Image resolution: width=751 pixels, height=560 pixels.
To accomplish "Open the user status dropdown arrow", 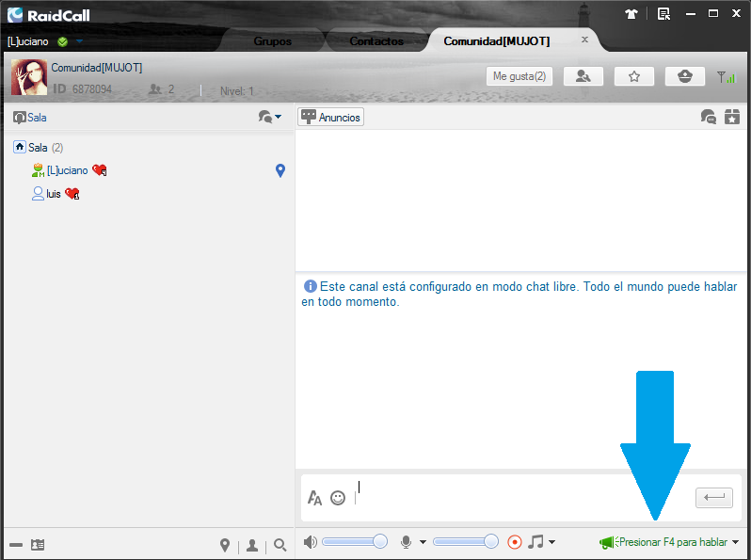I will click(x=80, y=41).
